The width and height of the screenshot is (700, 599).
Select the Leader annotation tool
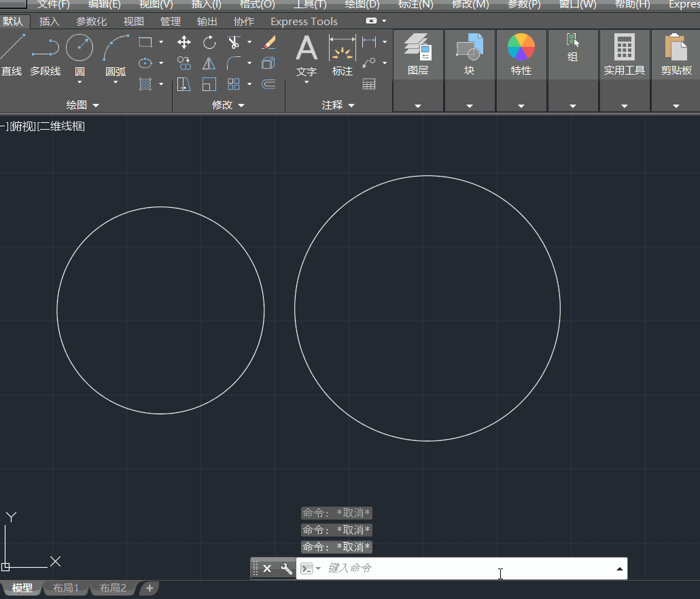pos(369,63)
